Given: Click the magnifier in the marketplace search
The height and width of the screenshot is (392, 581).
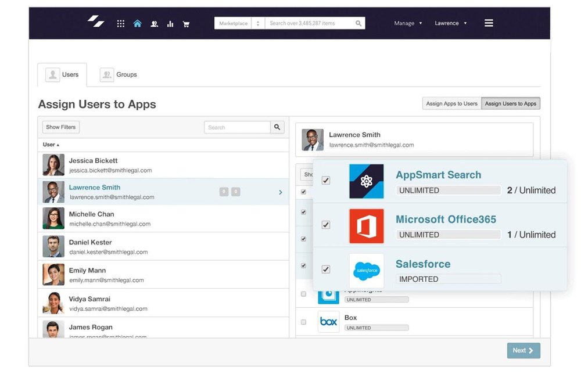Looking at the screenshot, I should coord(358,23).
